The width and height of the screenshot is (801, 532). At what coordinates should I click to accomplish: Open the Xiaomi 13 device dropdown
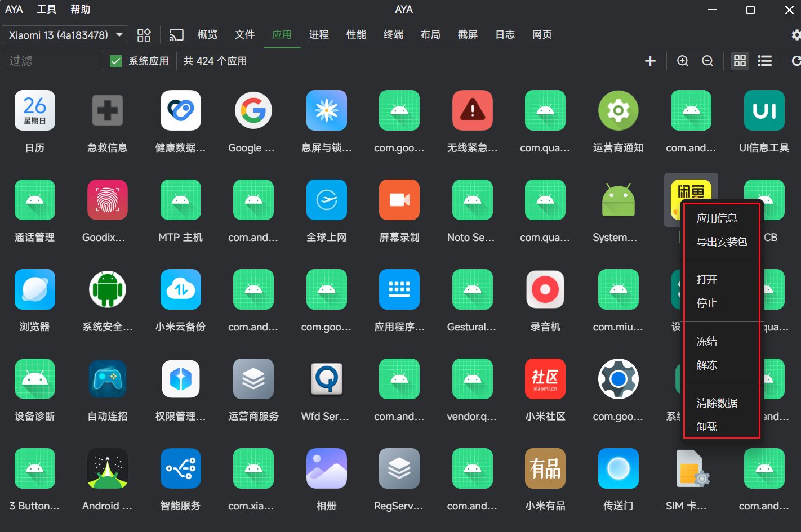[65, 34]
